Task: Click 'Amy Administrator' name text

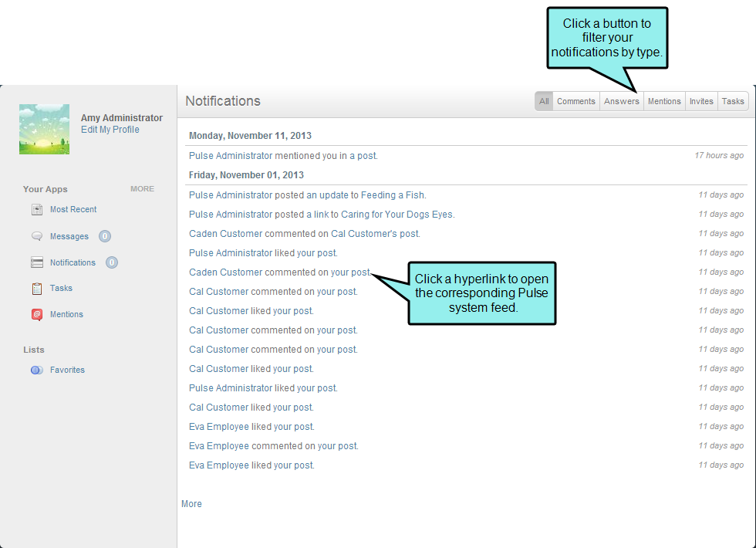Action: pos(122,117)
